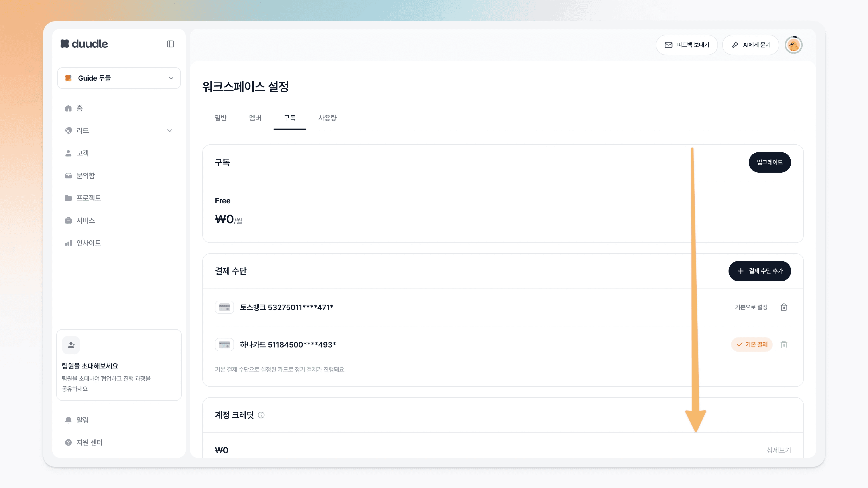Screen dimensions: 868x488
Task: Open 알림 notifications
Action: pyautogui.click(x=83, y=420)
